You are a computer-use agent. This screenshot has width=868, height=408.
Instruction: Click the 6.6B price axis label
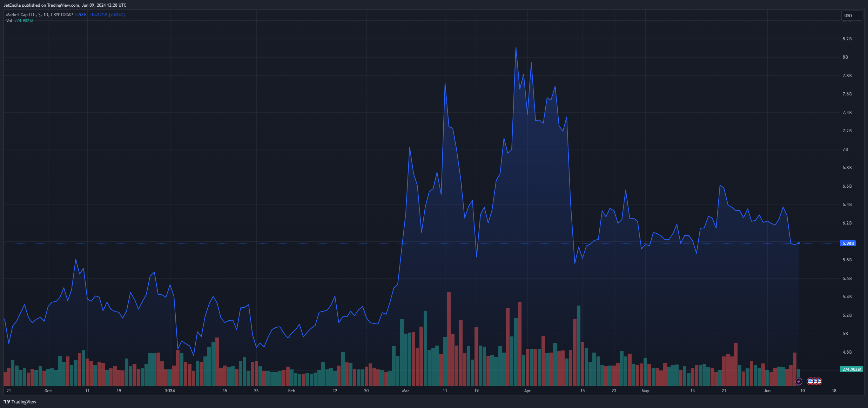point(847,186)
